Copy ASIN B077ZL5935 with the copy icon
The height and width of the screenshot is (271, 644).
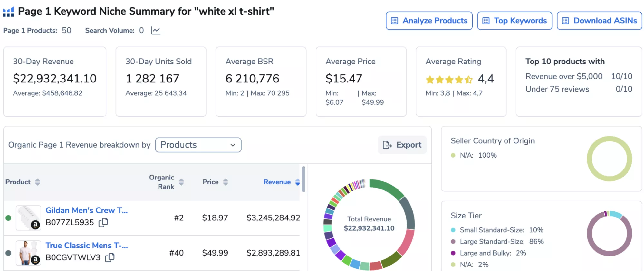103,222
